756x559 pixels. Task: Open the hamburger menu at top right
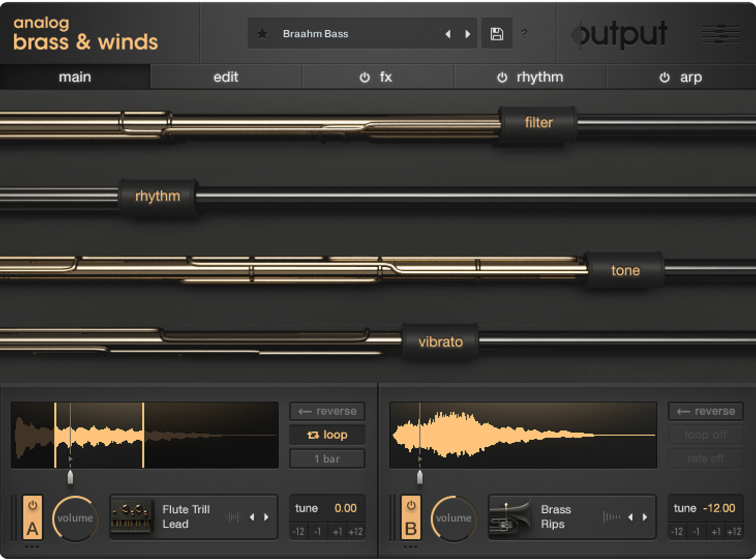(720, 33)
